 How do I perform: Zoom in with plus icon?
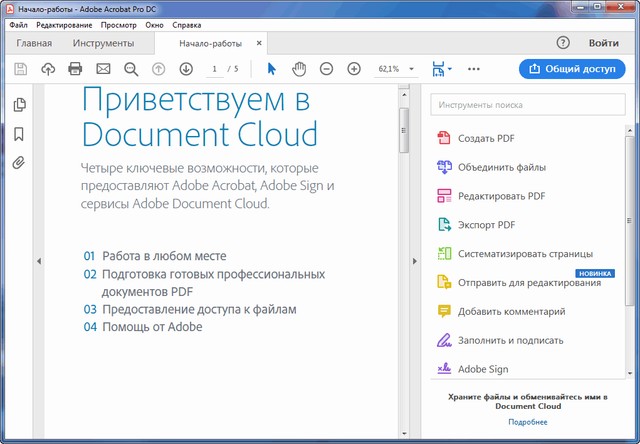coord(354,69)
